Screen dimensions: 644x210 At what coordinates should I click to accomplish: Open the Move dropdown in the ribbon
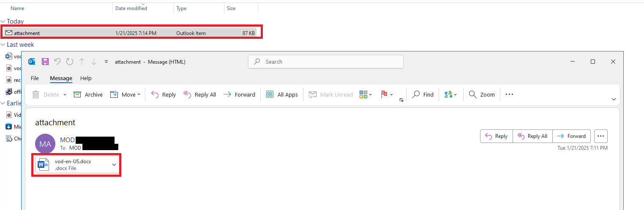pyautogui.click(x=125, y=94)
